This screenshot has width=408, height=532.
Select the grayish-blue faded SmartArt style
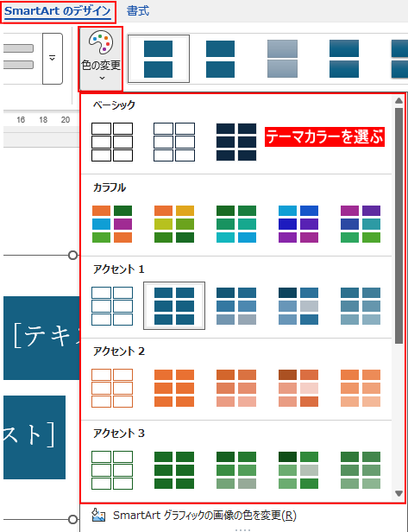point(282,59)
